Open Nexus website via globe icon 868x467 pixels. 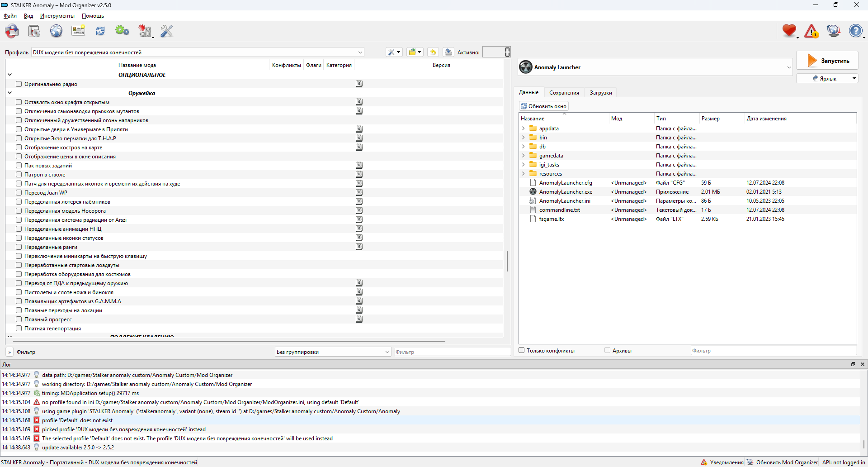coord(56,31)
